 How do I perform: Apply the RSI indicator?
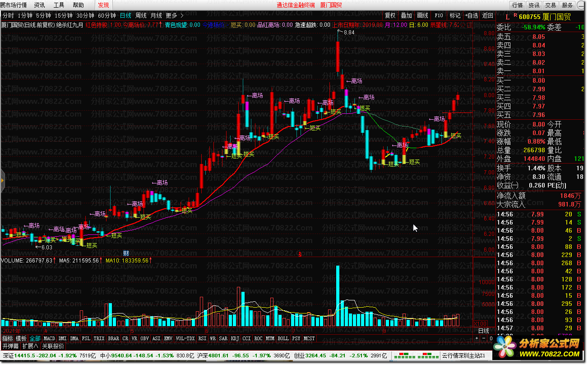click(x=202, y=338)
